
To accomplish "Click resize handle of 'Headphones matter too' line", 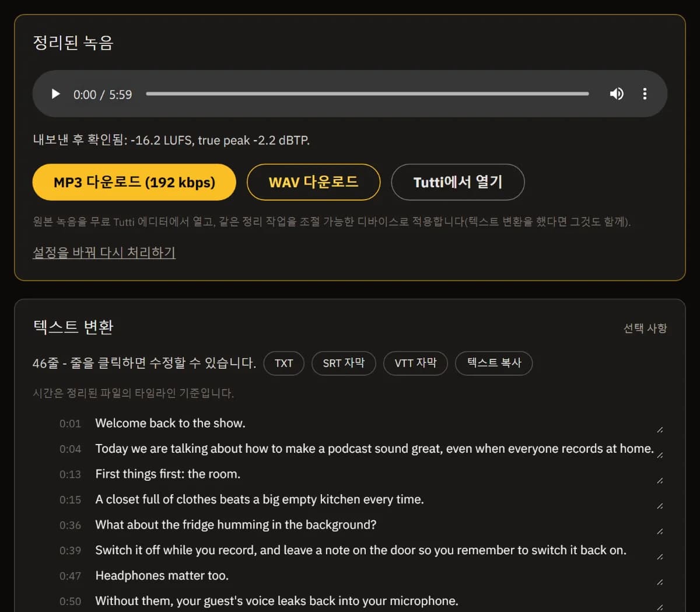I will (660, 582).
